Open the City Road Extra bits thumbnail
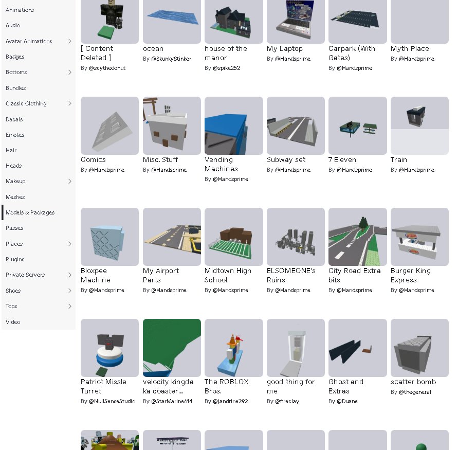 (358, 237)
